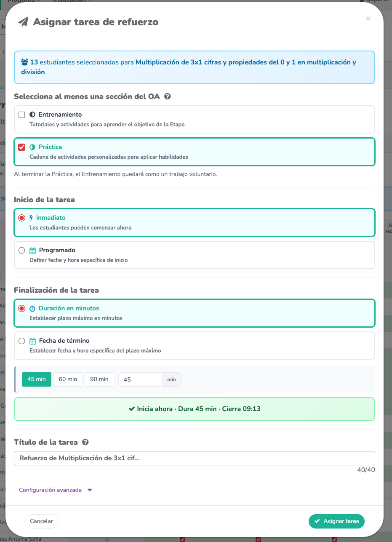Expand Configuración avanzada section
This screenshot has height=542, width=392.
click(x=55, y=490)
